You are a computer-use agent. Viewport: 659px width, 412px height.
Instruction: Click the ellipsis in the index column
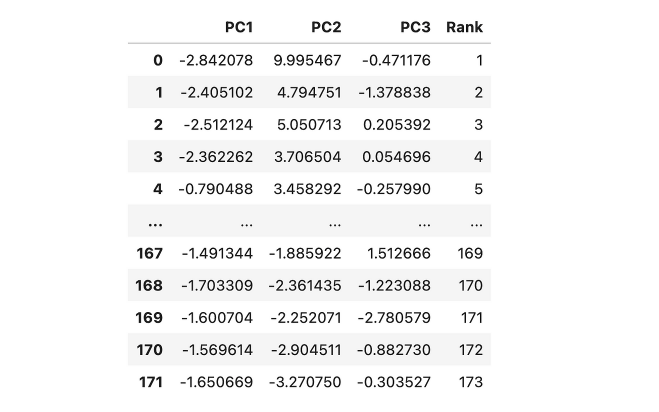156,223
